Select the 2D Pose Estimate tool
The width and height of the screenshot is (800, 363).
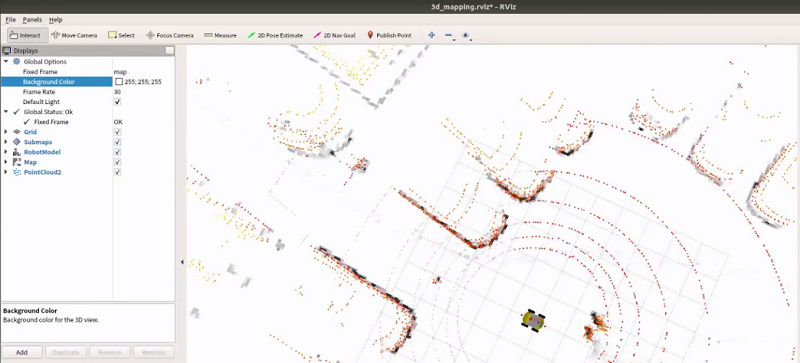tap(275, 35)
